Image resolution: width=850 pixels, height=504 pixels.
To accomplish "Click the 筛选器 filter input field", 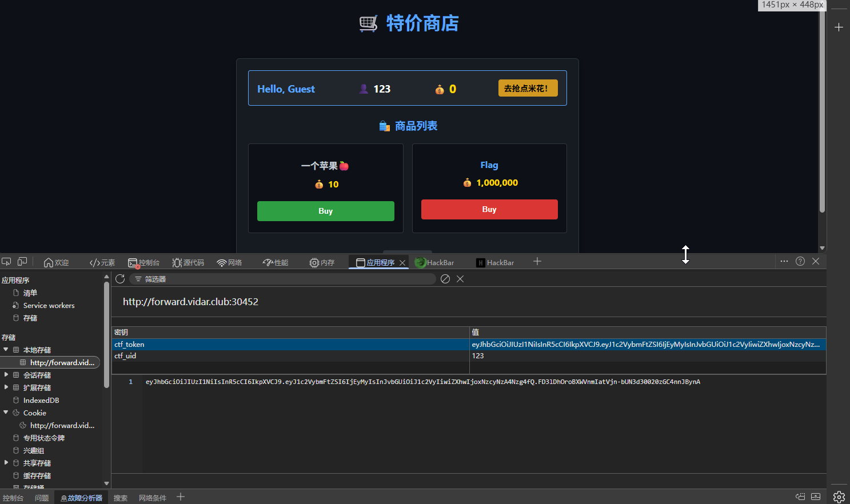I will pyautogui.click(x=286, y=279).
